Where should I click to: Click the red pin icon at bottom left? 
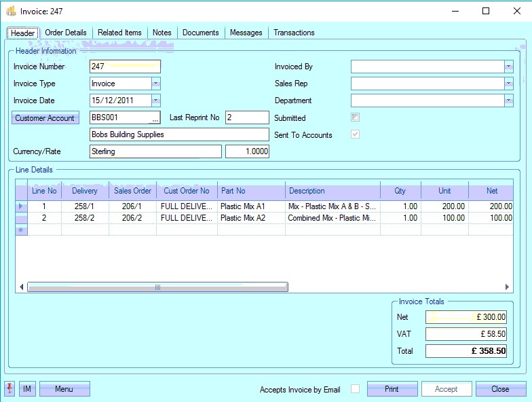[x=9, y=389]
